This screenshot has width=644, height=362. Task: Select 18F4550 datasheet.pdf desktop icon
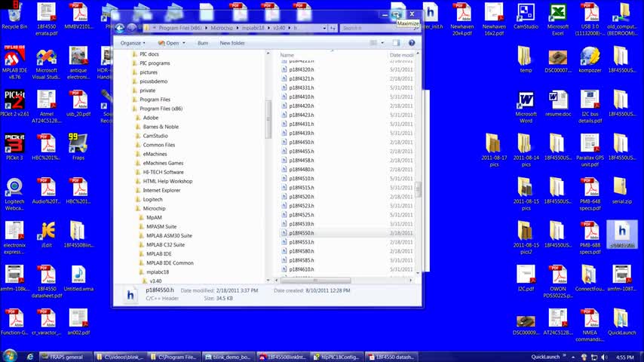click(x=47, y=281)
